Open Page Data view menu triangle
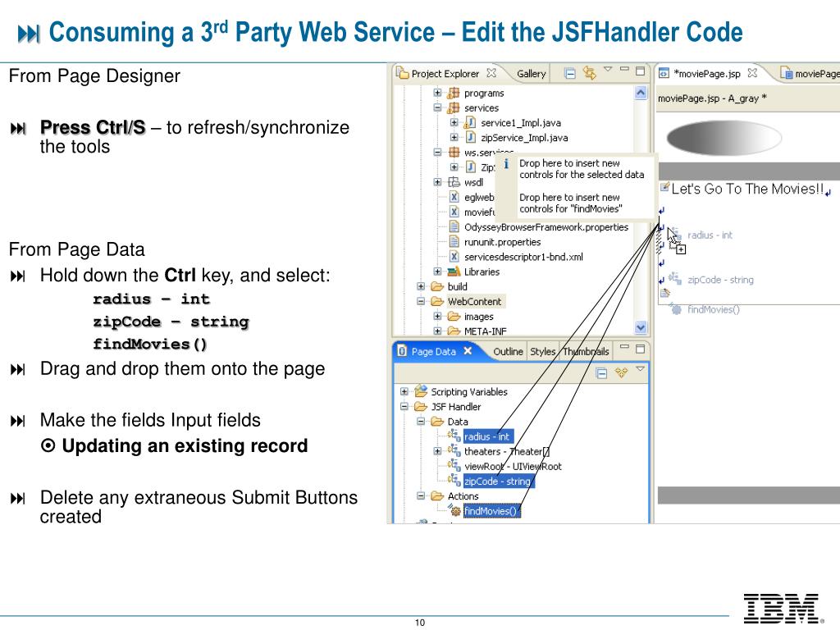 click(640, 369)
